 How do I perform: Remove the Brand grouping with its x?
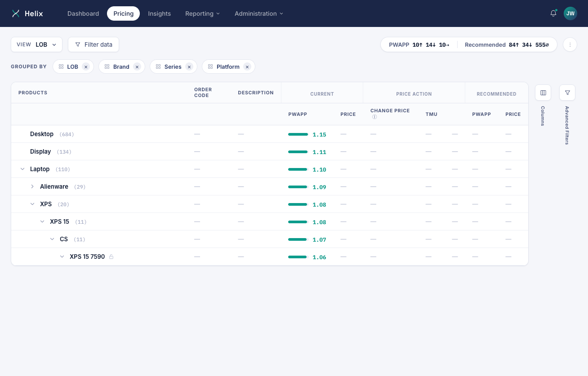pyautogui.click(x=137, y=67)
